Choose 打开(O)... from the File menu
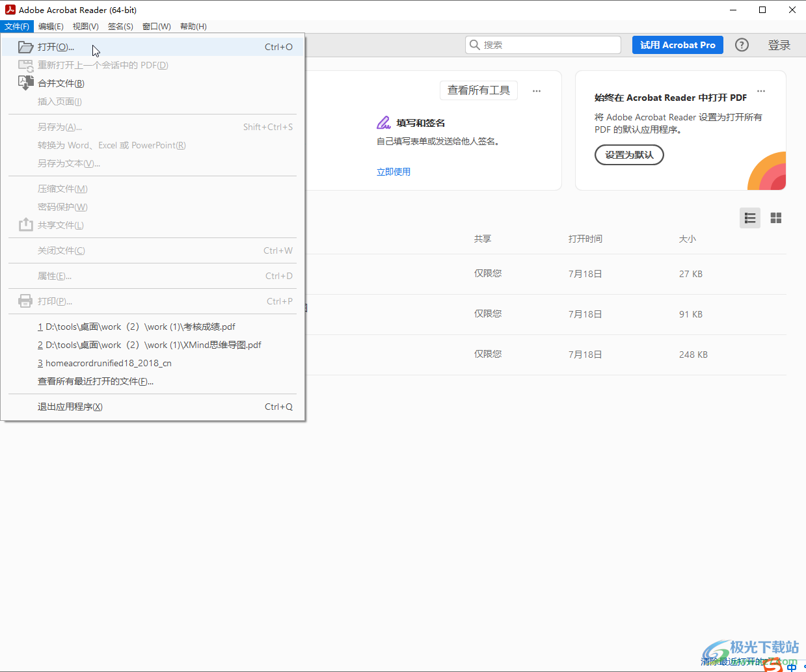 pos(153,47)
